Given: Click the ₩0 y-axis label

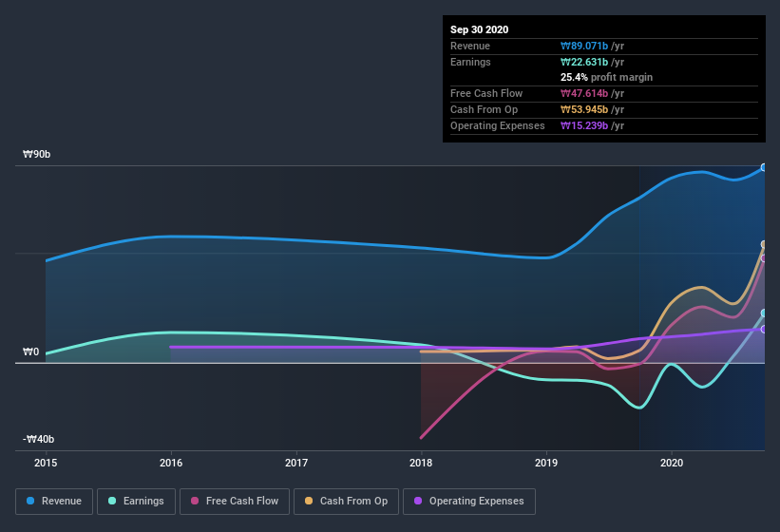Looking at the screenshot, I should pos(30,352).
